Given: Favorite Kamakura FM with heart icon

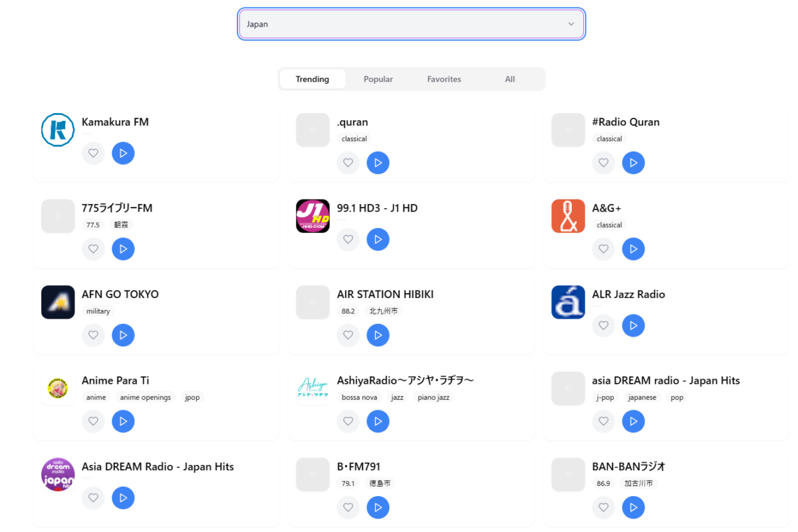Looking at the screenshot, I should [x=93, y=153].
